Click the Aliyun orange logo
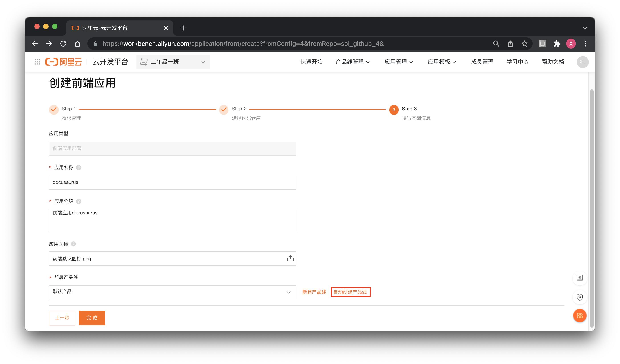This screenshot has height=364, width=620. (63, 62)
